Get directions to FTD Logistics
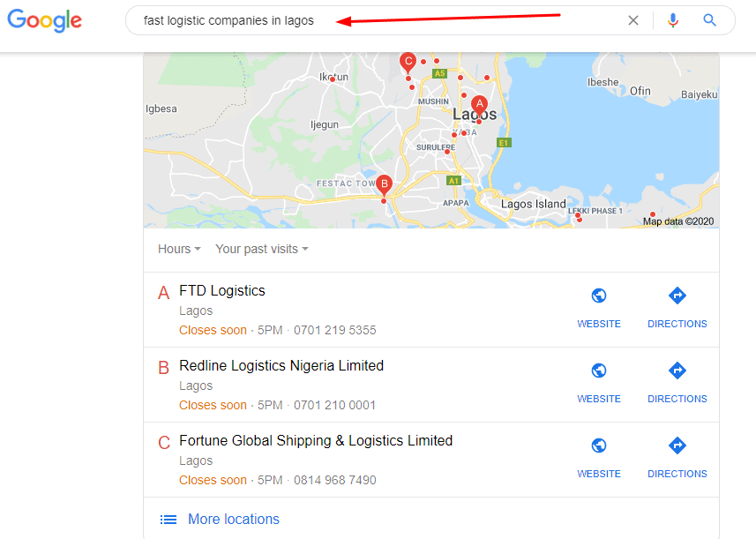This screenshot has height=539, width=756. click(677, 296)
